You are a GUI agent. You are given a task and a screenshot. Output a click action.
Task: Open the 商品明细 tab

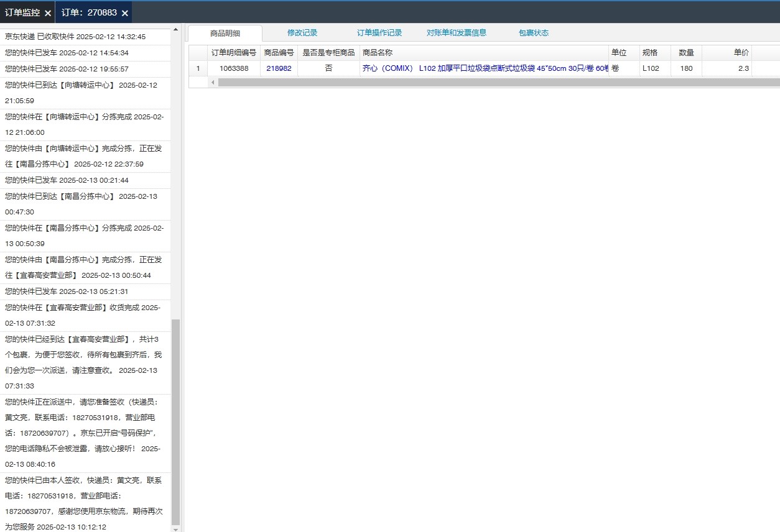point(225,34)
